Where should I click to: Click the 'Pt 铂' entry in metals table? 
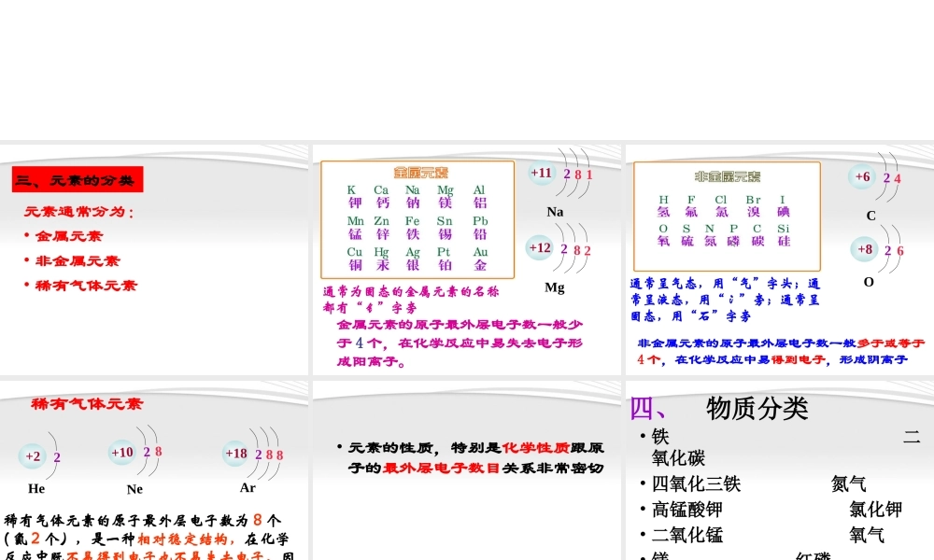coord(444,259)
